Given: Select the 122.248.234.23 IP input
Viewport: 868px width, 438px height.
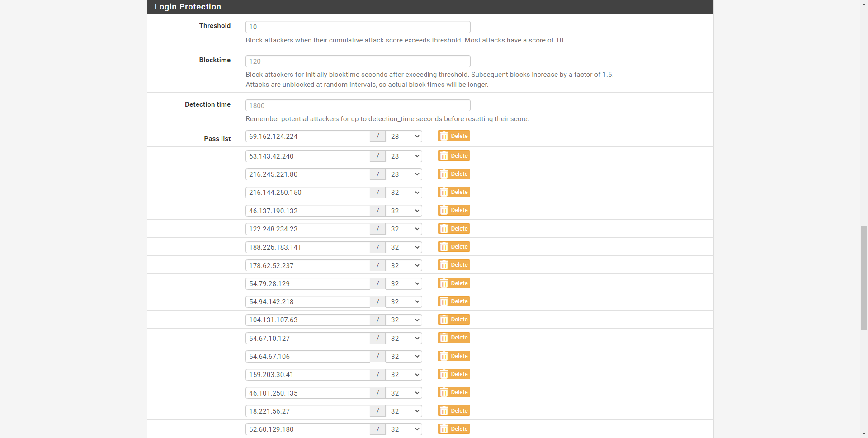Looking at the screenshot, I should [308, 229].
